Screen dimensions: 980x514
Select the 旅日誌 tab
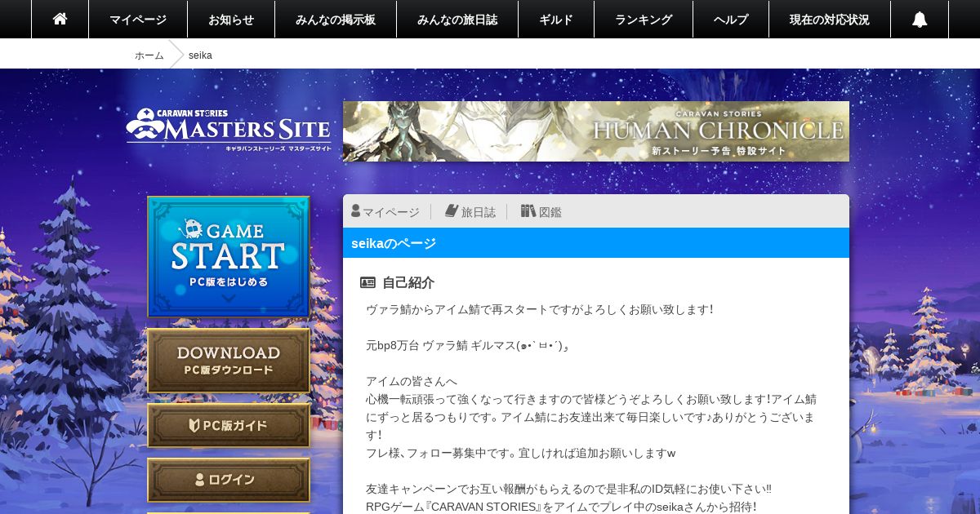pyautogui.click(x=470, y=212)
